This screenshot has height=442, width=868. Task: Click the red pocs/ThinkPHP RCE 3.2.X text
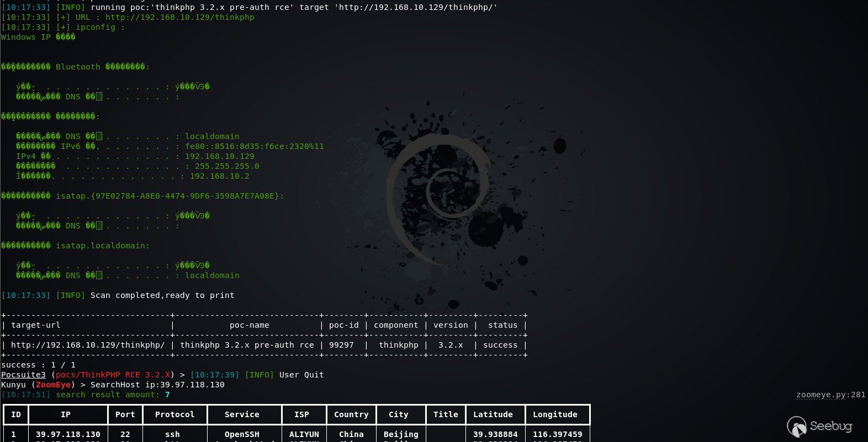click(x=113, y=375)
